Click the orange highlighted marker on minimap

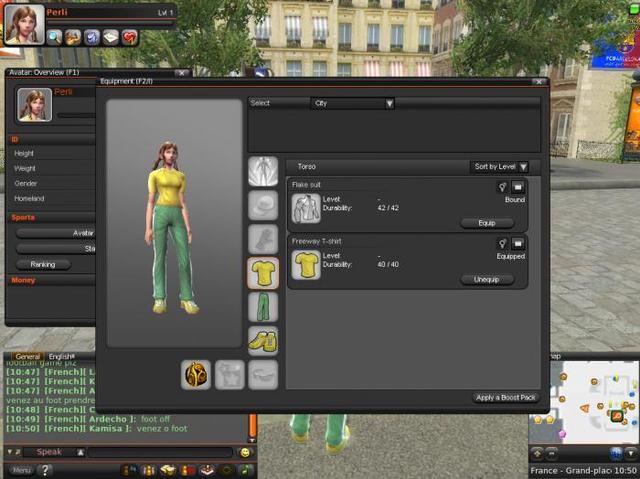click(x=617, y=416)
